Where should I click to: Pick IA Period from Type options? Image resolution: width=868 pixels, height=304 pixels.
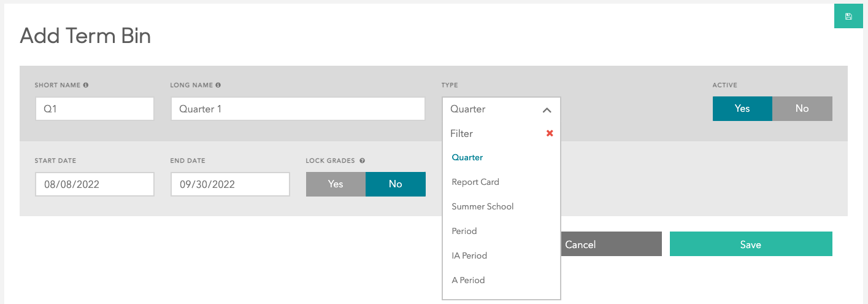pos(469,255)
